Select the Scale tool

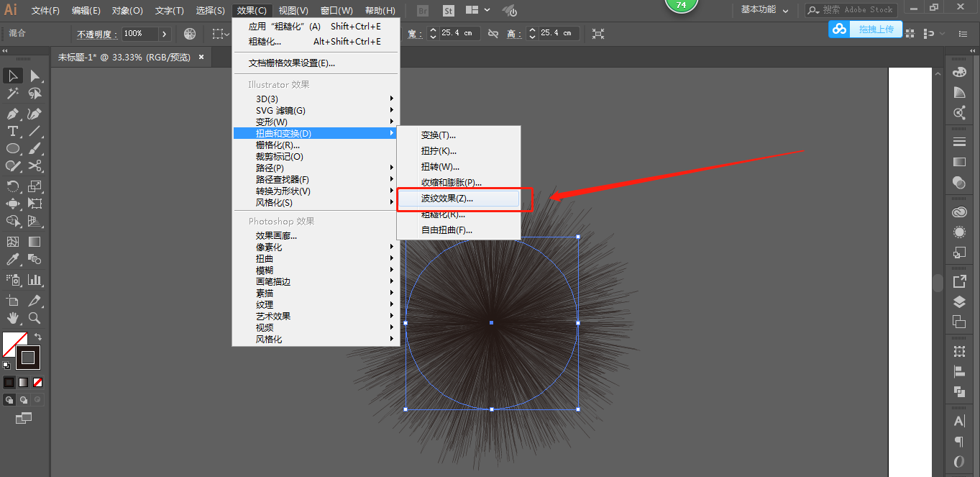pos(35,186)
